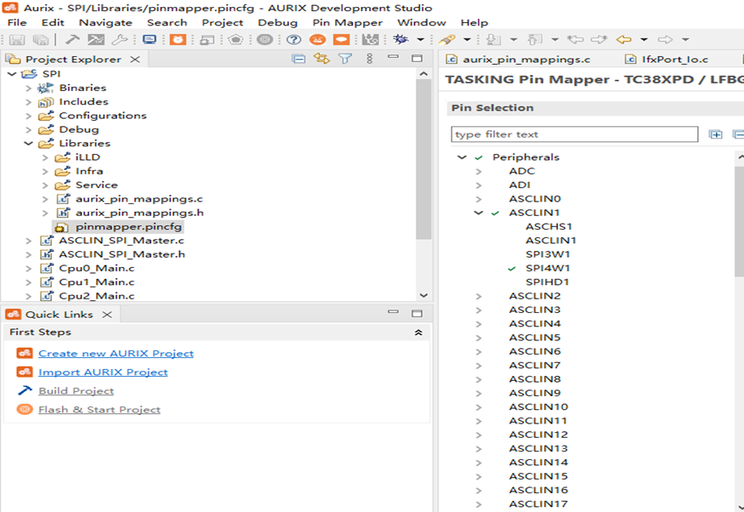Toggle Link with Editor in Project Explorer

click(321, 59)
